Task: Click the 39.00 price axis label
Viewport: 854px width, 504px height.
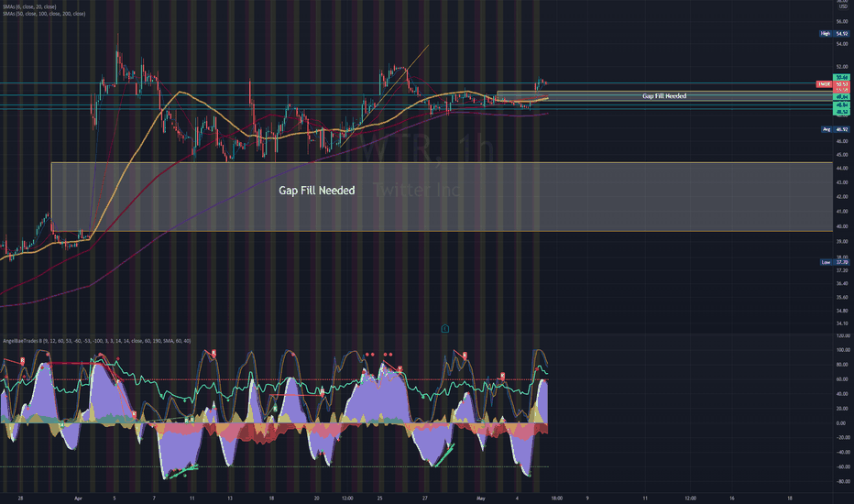Action: click(842, 241)
